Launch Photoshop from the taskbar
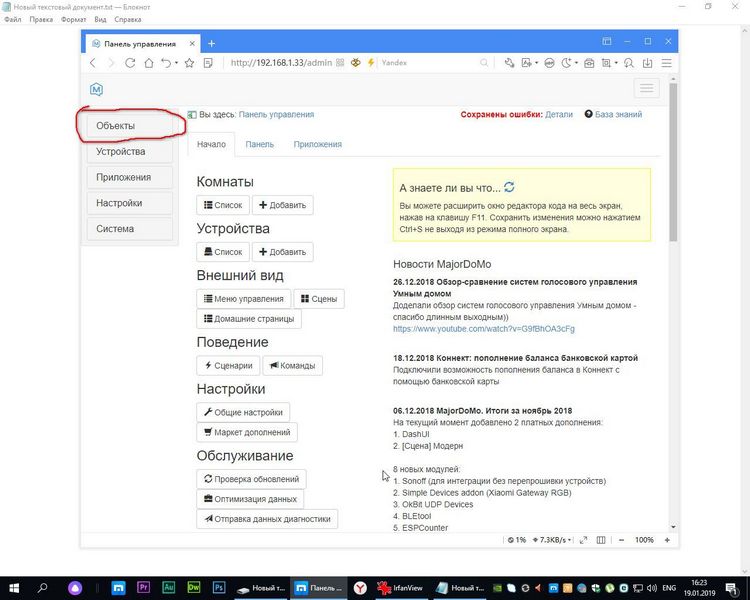This screenshot has width=750, height=600. 219,587
